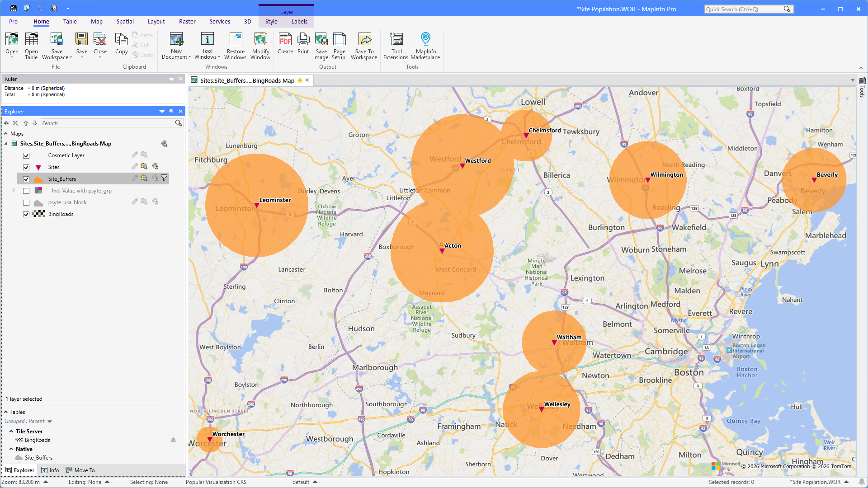Collapse the Tile Server tables group
Image resolution: width=868 pixels, height=488 pixels.
[11, 432]
